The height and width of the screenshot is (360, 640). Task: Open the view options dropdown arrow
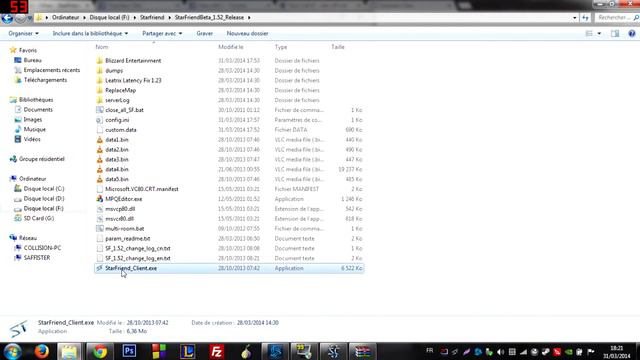point(599,33)
